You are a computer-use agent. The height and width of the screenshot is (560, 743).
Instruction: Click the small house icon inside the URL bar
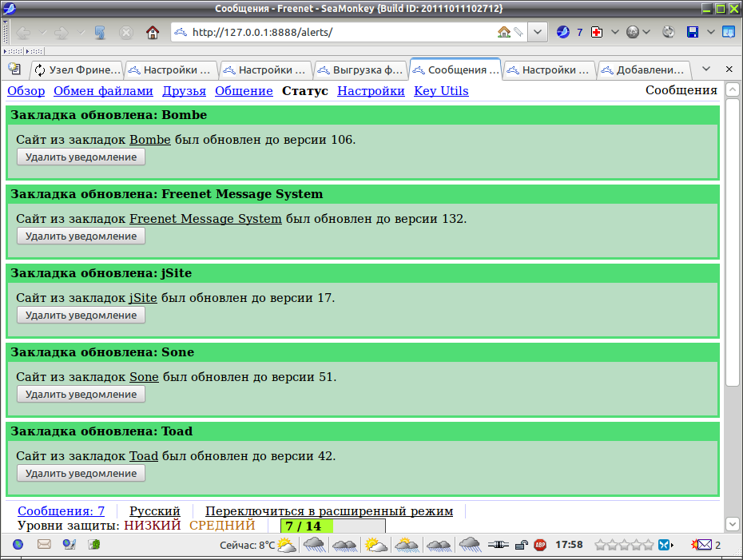503,32
